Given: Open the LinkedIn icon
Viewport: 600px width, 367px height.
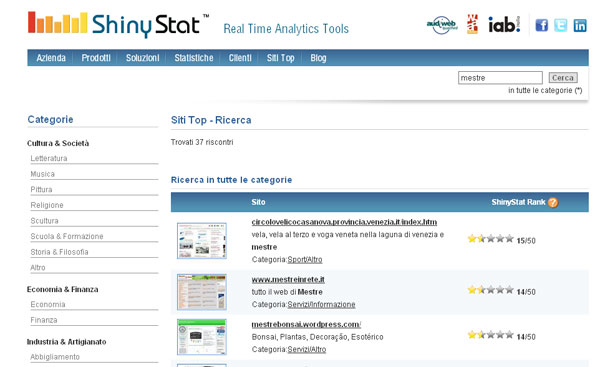Looking at the screenshot, I should (580, 25).
